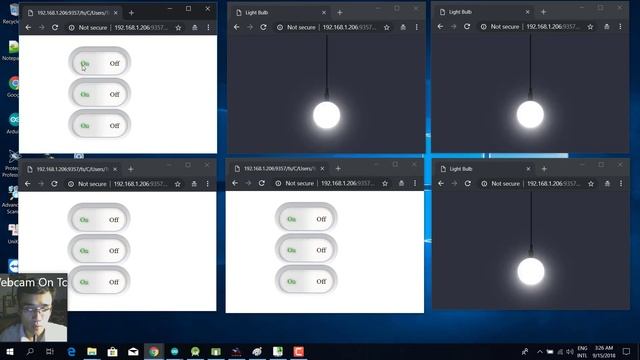Open the notification center

[x=627, y=351]
